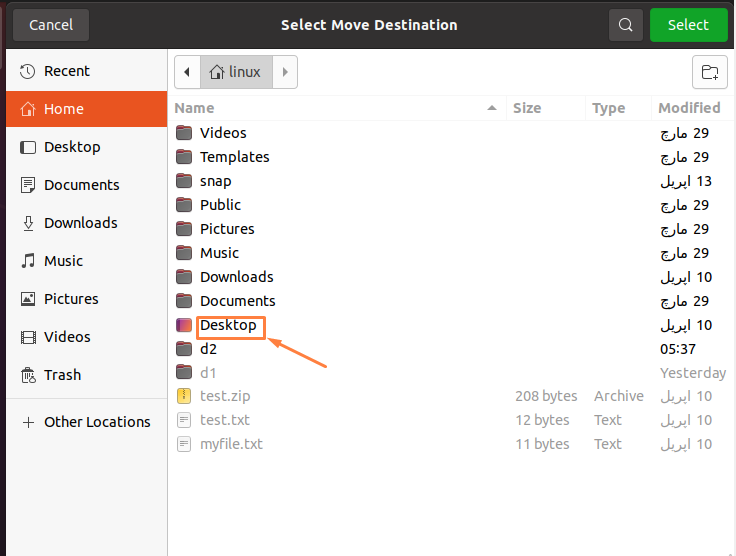
Task: Click the test.zip yellow archive icon
Action: coord(184,396)
